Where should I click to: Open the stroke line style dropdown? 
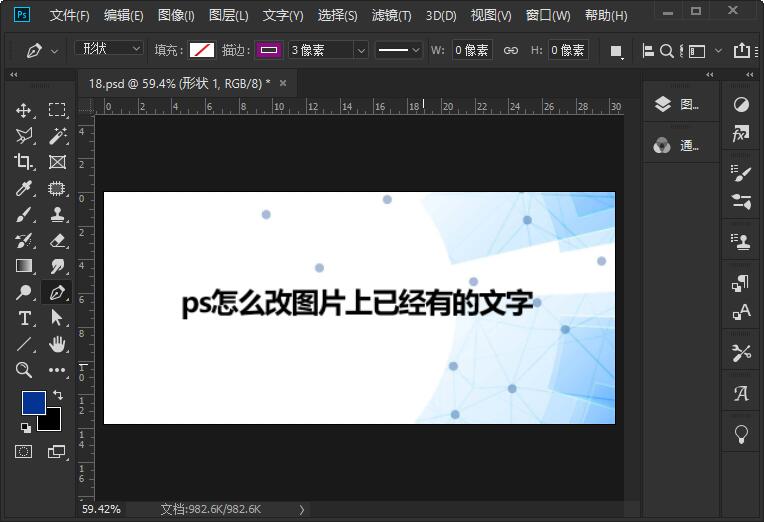(x=399, y=50)
